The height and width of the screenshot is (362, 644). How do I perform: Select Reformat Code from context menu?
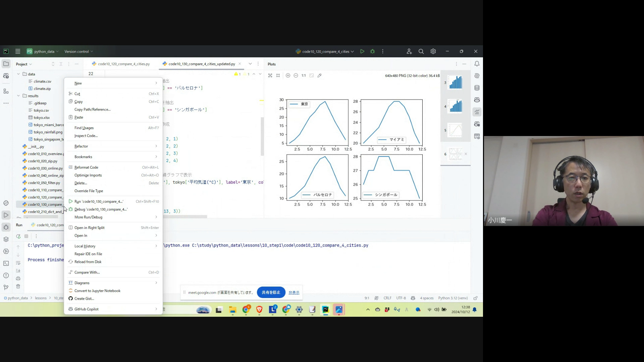86,167
